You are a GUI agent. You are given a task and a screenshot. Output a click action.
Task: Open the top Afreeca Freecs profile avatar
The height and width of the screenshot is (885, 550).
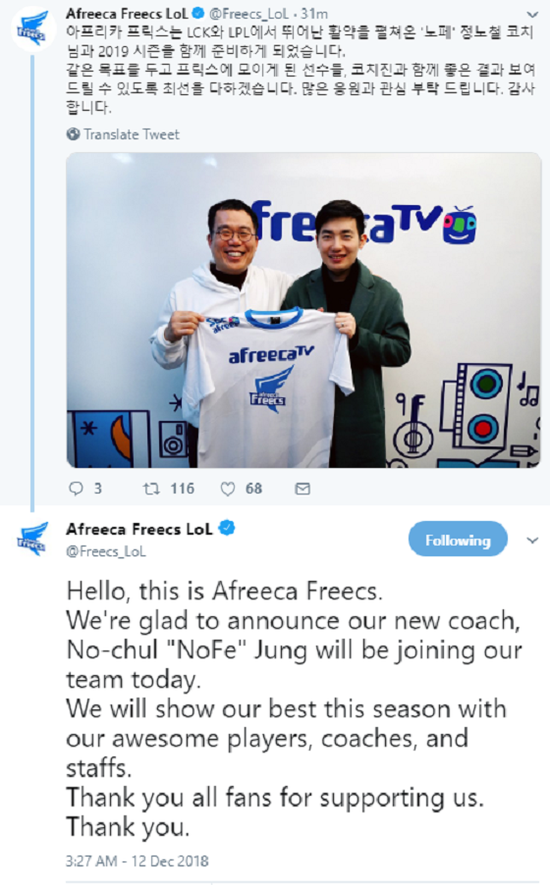tap(32, 29)
